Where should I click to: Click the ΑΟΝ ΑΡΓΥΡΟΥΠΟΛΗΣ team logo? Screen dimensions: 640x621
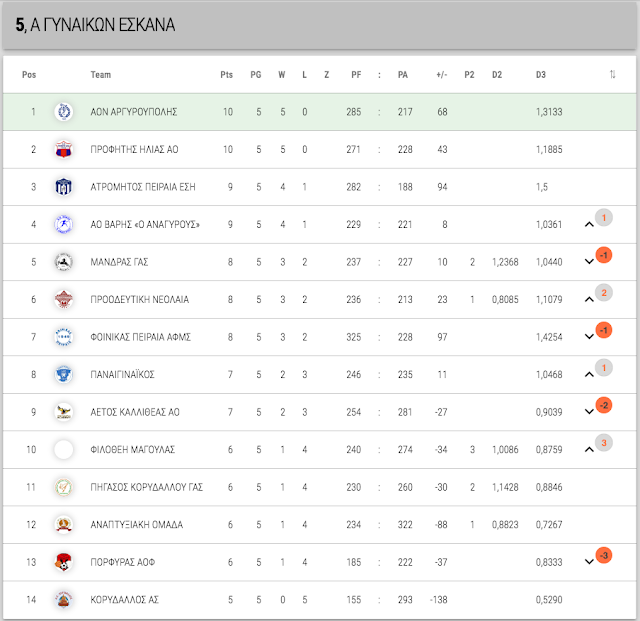(64, 111)
